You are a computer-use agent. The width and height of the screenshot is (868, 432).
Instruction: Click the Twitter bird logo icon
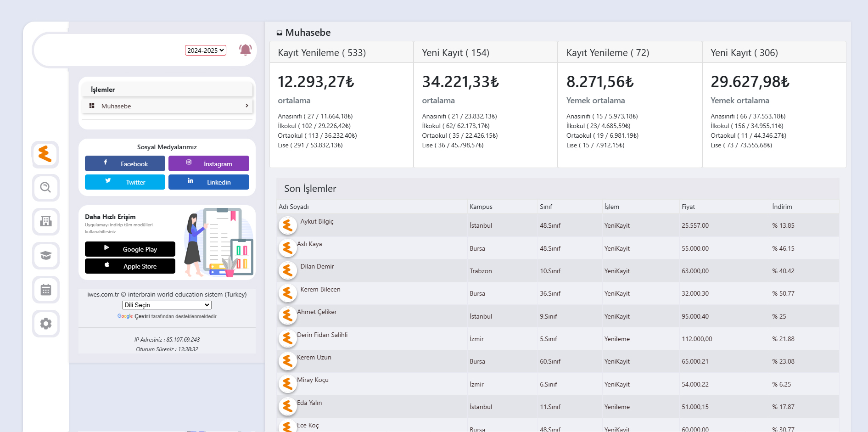coord(108,180)
